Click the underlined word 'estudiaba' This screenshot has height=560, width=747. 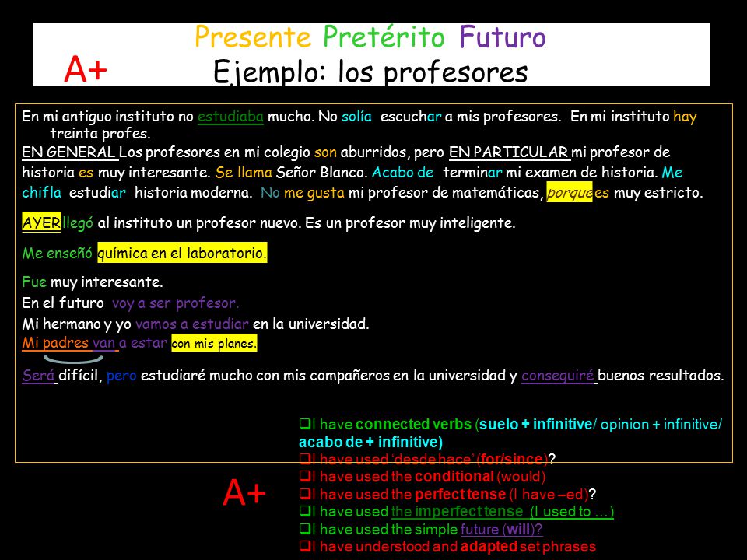230,116
